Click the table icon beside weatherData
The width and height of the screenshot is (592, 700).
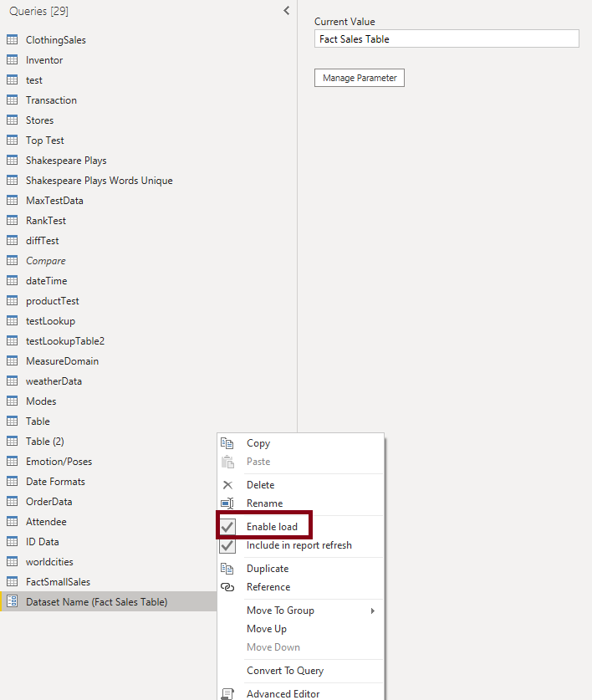point(12,381)
